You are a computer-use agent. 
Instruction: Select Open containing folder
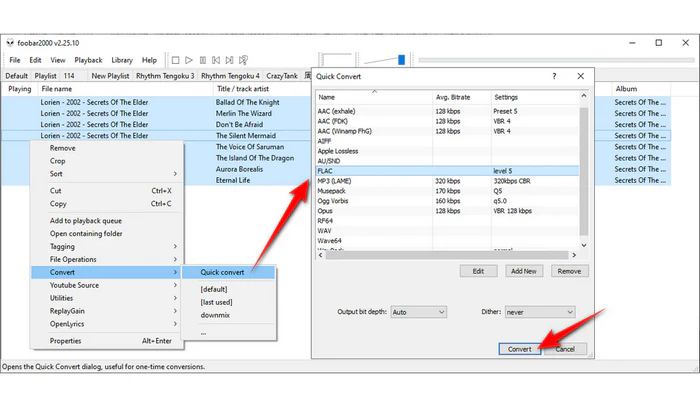(x=107, y=234)
